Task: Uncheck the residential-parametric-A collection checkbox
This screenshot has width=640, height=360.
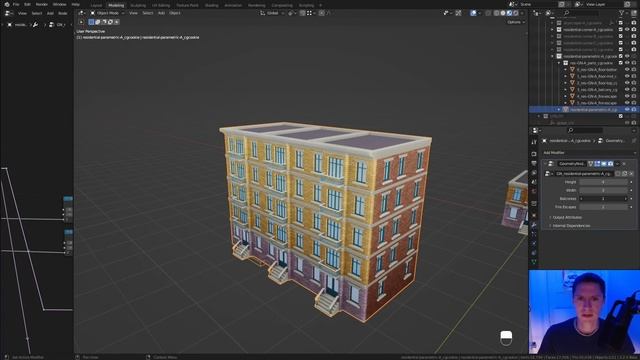Action: click(620, 56)
